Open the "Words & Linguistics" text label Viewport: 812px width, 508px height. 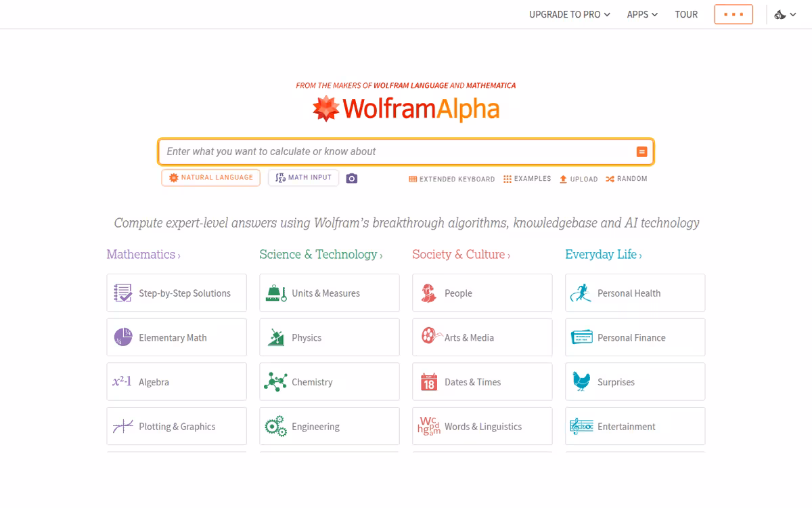[x=483, y=427]
